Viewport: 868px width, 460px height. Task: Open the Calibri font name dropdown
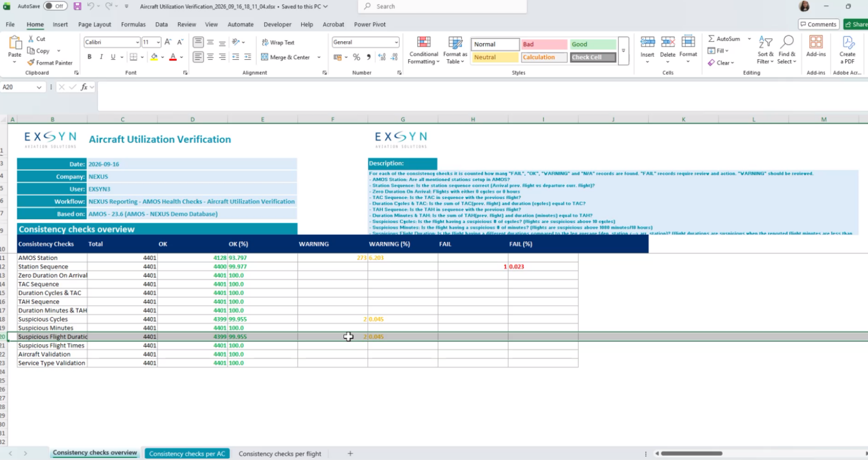(x=136, y=42)
